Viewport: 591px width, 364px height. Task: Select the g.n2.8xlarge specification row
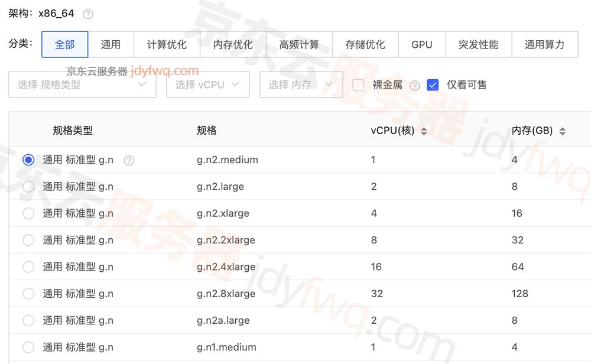point(28,294)
